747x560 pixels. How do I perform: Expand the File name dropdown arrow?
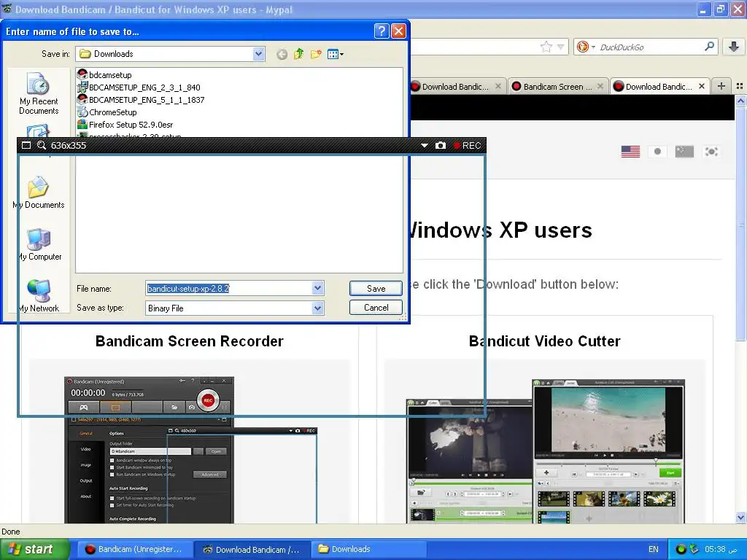pyautogui.click(x=318, y=288)
